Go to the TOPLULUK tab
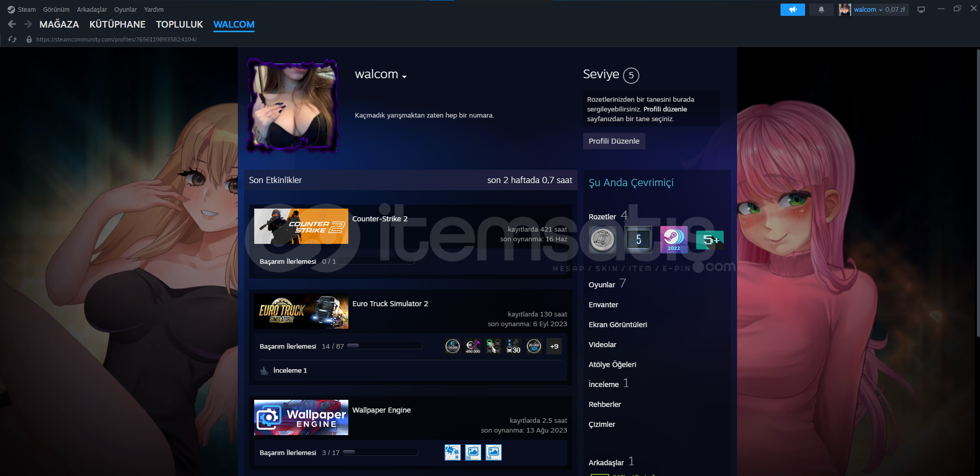Screen dimensions: 980x476 180,25
